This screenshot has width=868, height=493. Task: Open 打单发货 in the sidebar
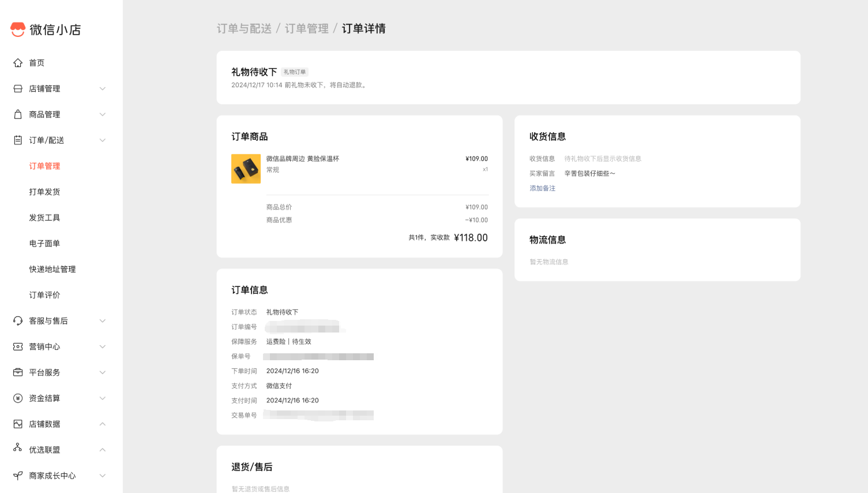click(44, 192)
